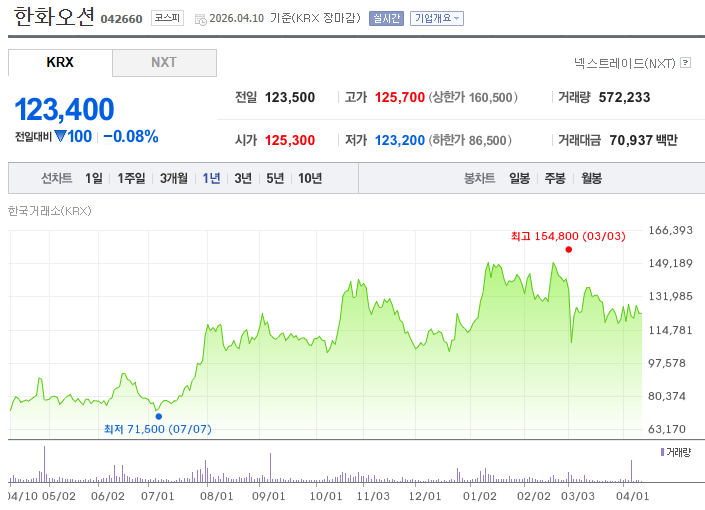Select the 1일 line chart period

pos(94,179)
